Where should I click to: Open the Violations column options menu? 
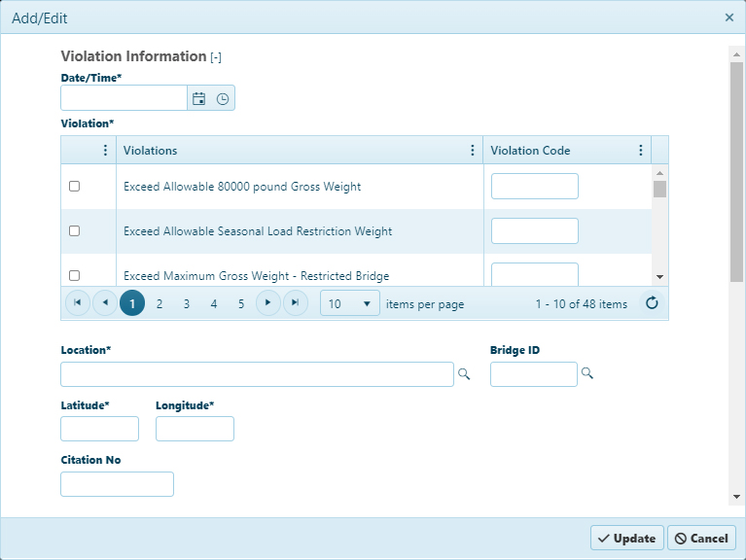(x=472, y=151)
